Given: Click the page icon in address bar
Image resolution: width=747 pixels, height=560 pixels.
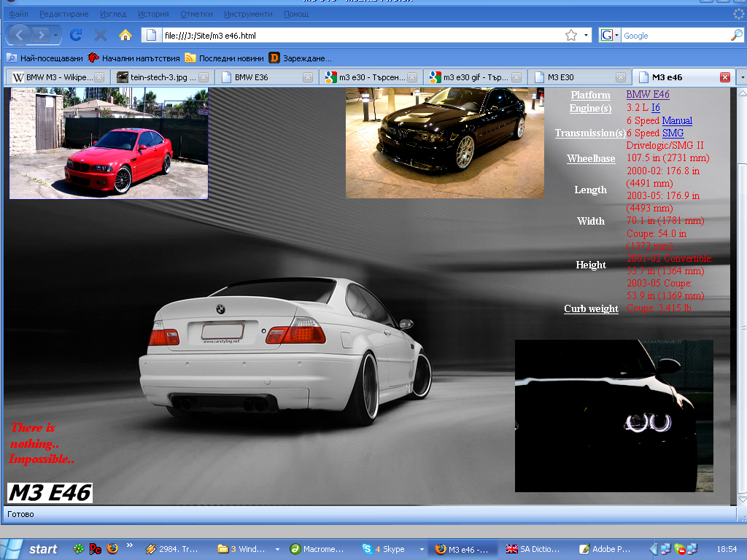Looking at the screenshot, I should pyautogui.click(x=151, y=35).
